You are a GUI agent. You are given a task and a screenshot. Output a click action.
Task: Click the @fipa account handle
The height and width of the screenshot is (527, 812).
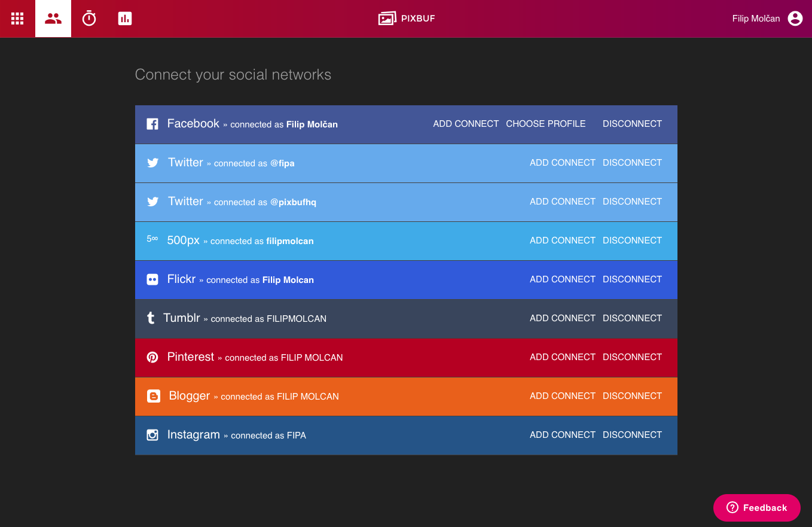[x=282, y=163]
